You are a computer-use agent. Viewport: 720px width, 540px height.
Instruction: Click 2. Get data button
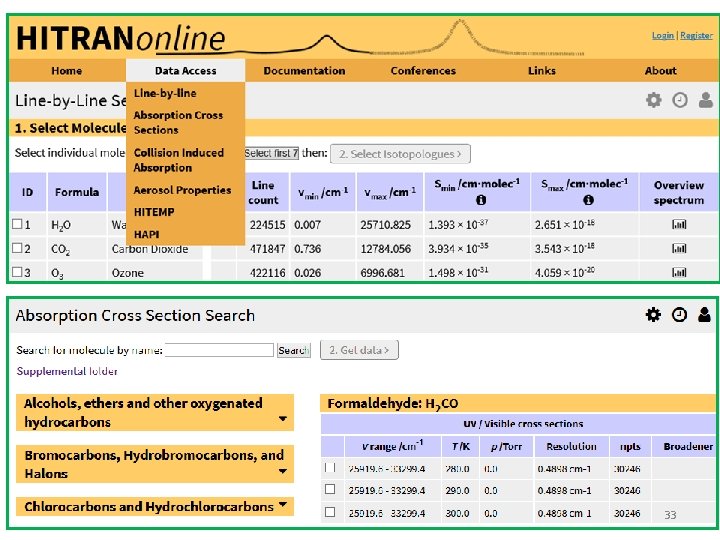(x=359, y=350)
